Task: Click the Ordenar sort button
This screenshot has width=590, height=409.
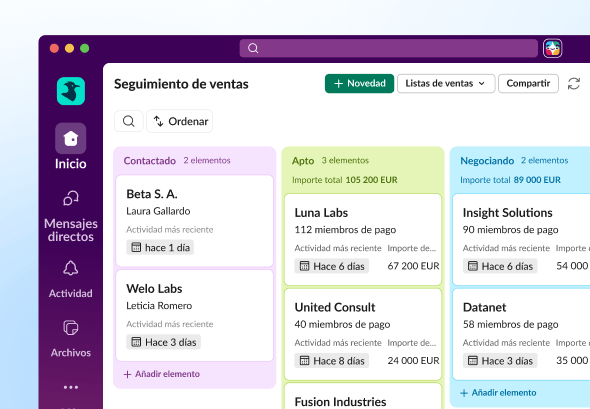Action: tap(179, 121)
